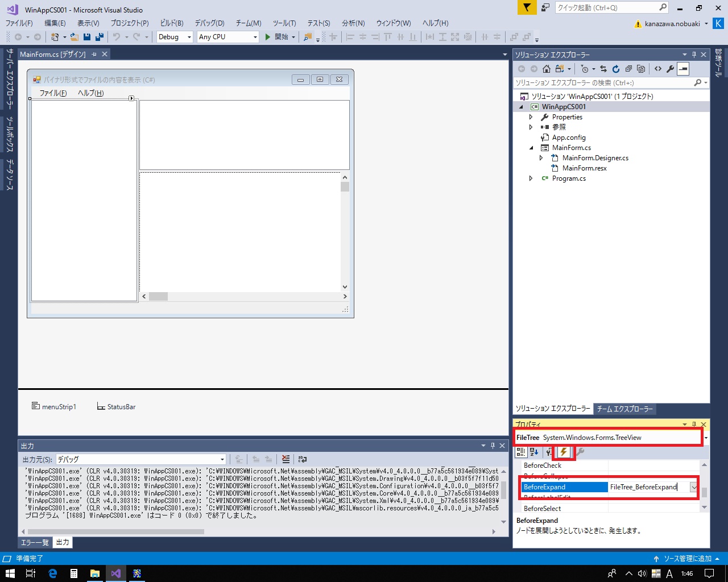The image size is (728, 582).
Task: Open the Pending Changes Filter clock icon
Action: click(x=585, y=69)
